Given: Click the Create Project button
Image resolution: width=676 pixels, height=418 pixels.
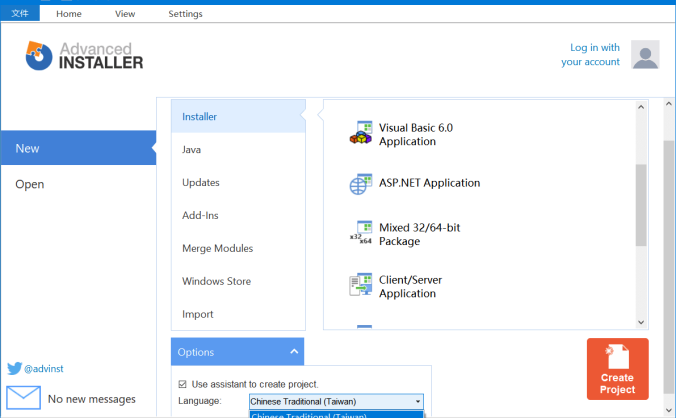Looking at the screenshot, I should (617, 369).
